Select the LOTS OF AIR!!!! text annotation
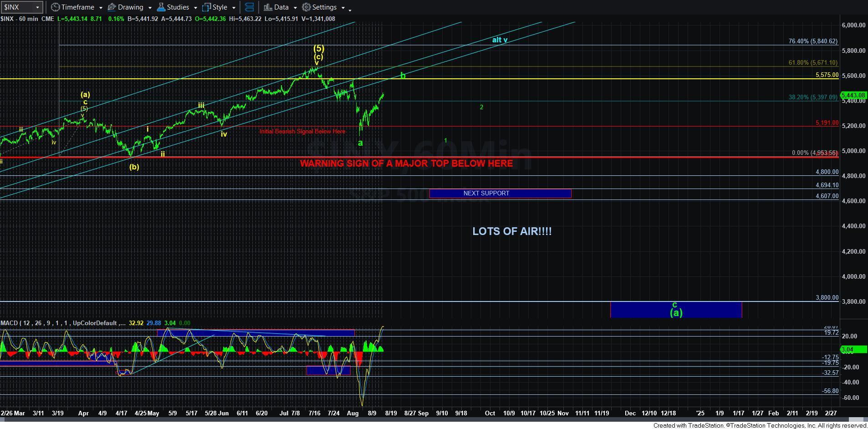Image resolution: width=868 pixels, height=429 pixels. tap(512, 231)
